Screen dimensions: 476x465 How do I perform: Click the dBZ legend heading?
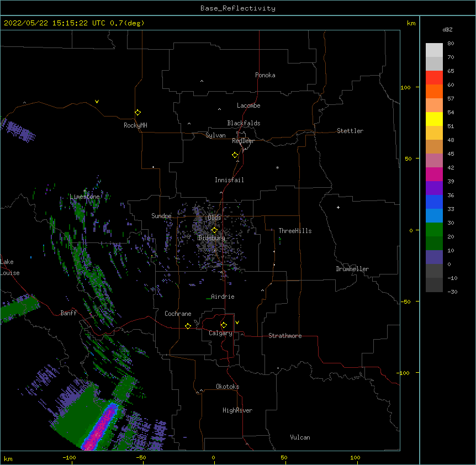tap(447, 29)
